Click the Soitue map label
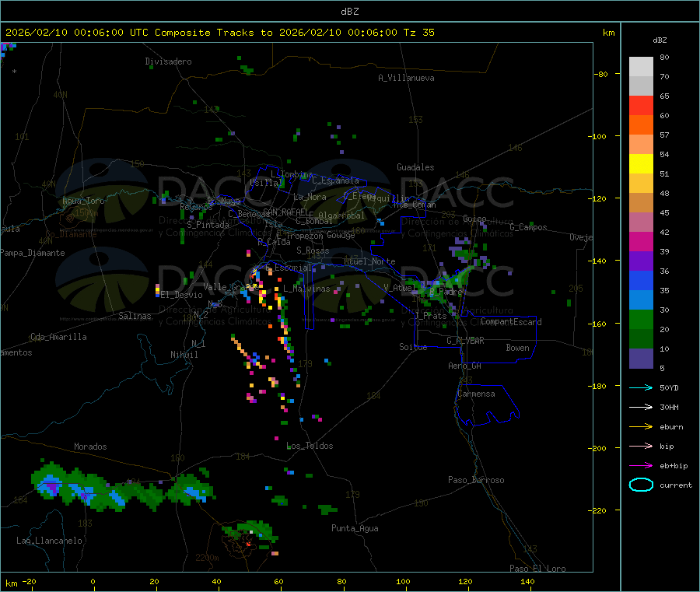This screenshot has width=700, height=592. (413, 347)
